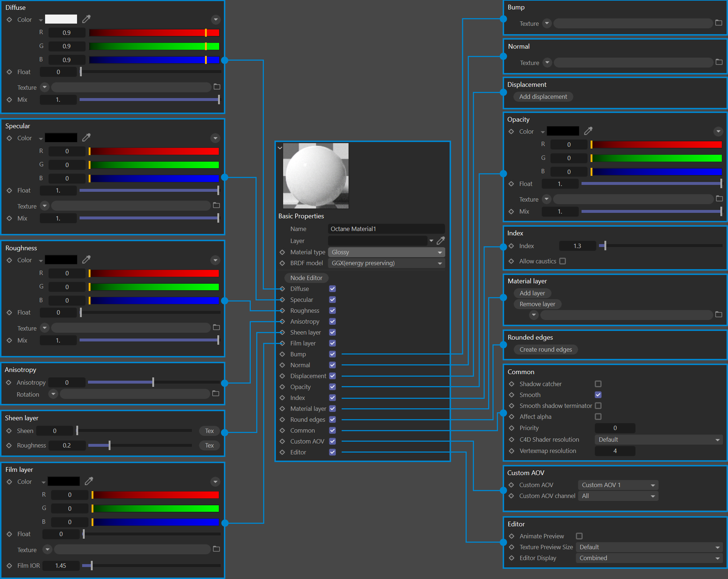Click Create round edges button
Viewport: 728px width, 579px height.
pos(545,349)
